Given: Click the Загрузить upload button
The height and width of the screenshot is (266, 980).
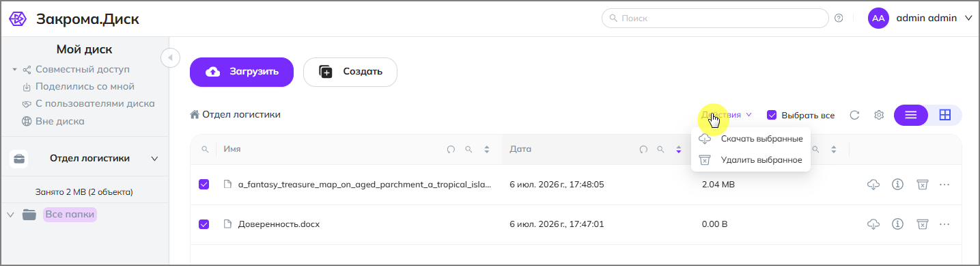Looking at the screenshot, I should 242,72.
